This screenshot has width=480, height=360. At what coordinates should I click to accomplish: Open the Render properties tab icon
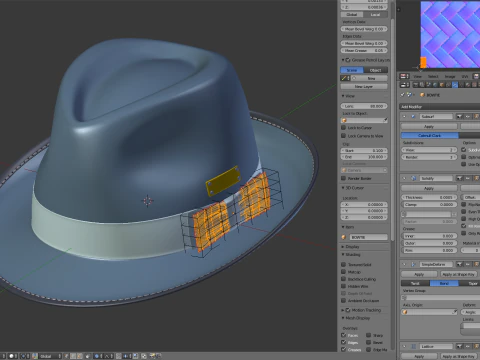(x=416, y=85)
